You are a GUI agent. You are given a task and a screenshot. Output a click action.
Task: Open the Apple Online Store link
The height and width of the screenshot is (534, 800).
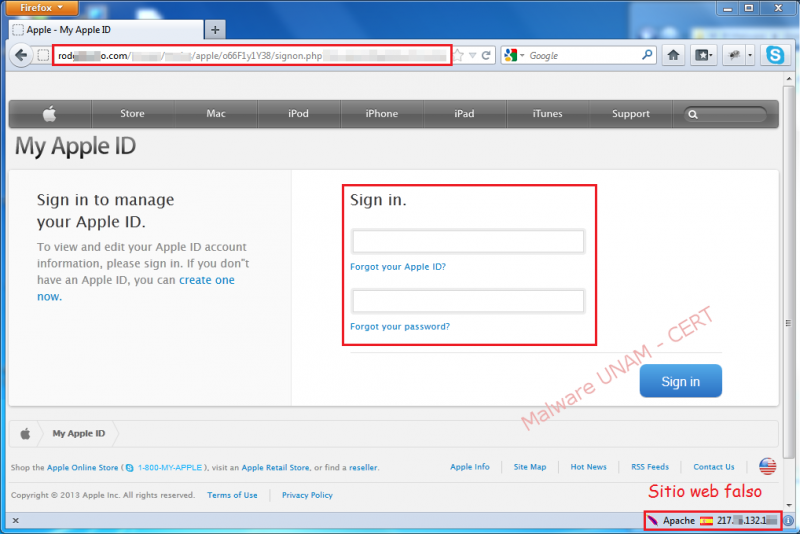click(x=82, y=468)
